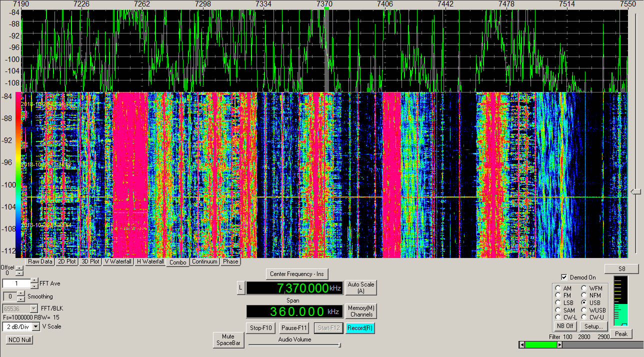Screen dimensions: 644x357
Task: Click the Auto Scale (A) button
Action: click(361, 287)
